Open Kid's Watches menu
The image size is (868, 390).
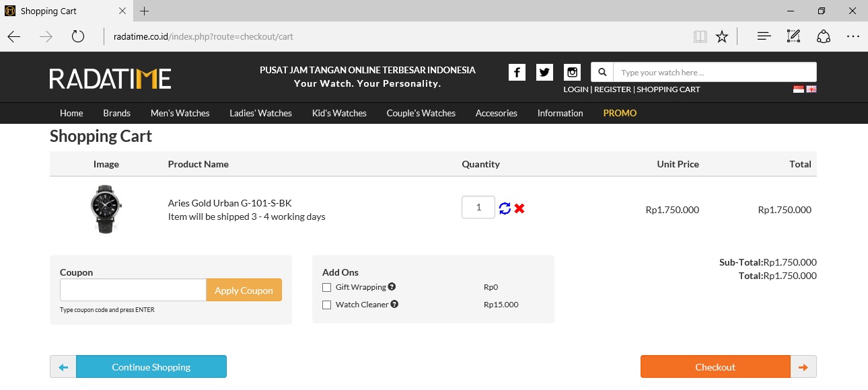pyautogui.click(x=339, y=113)
